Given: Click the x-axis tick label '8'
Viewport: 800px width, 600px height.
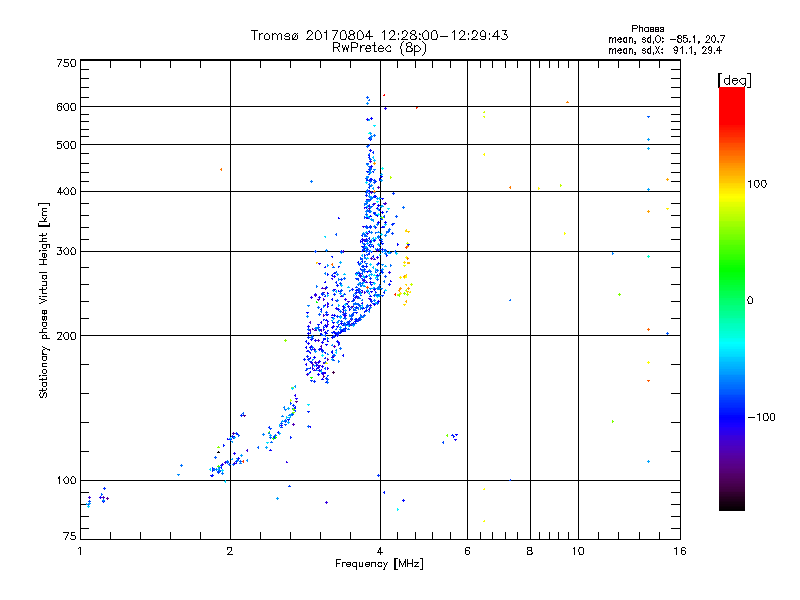Looking at the screenshot, I should (x=530, y=551).
